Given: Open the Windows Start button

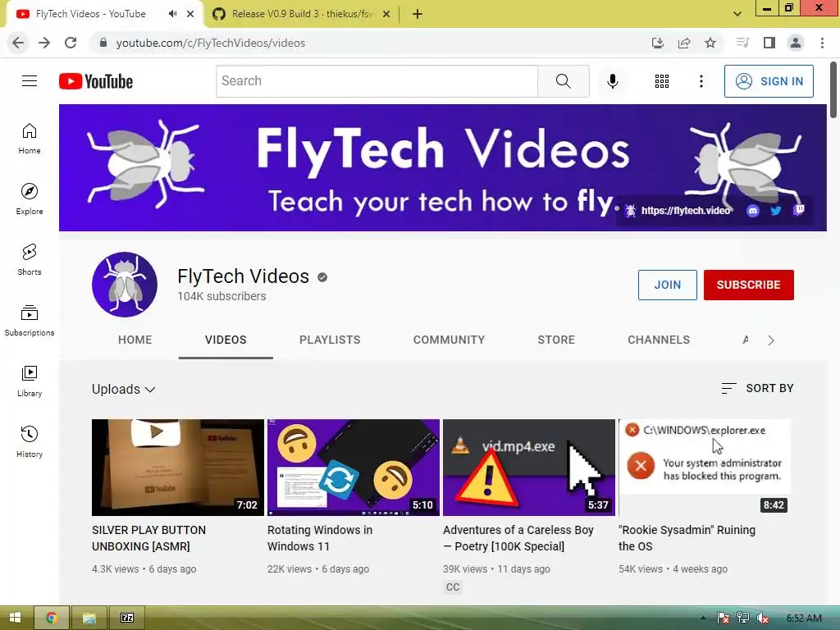Looking at the screenshot, I should (15, 618).
